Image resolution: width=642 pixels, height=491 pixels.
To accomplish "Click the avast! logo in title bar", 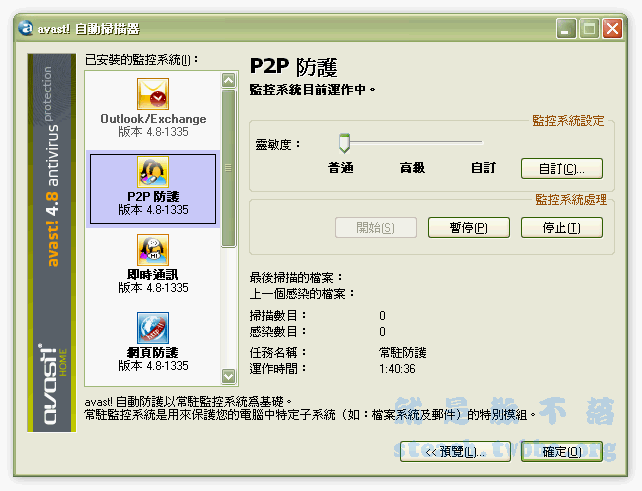I will point(26,28).
